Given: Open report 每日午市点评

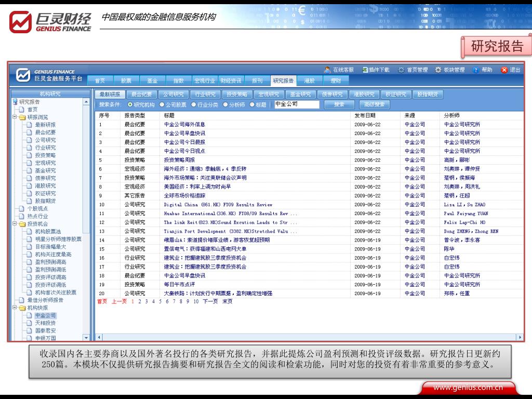Looking at the screenshot, I should [x=179, y=284].
